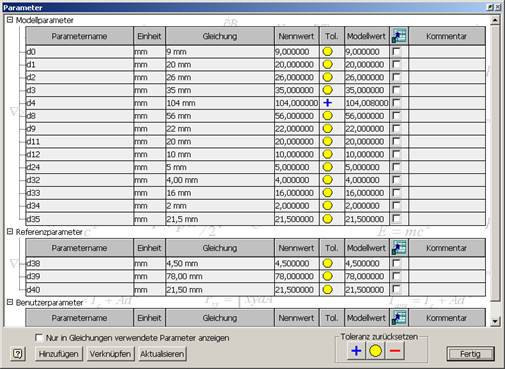The image size is (505, 369).
Task: Click the Einheit cell 'mm' for d9
Action: click(149, 128)
